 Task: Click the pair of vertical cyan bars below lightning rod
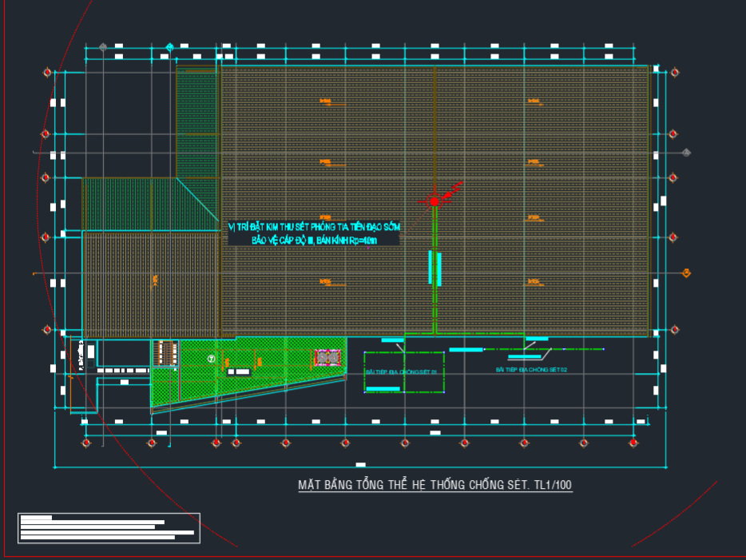435,268
